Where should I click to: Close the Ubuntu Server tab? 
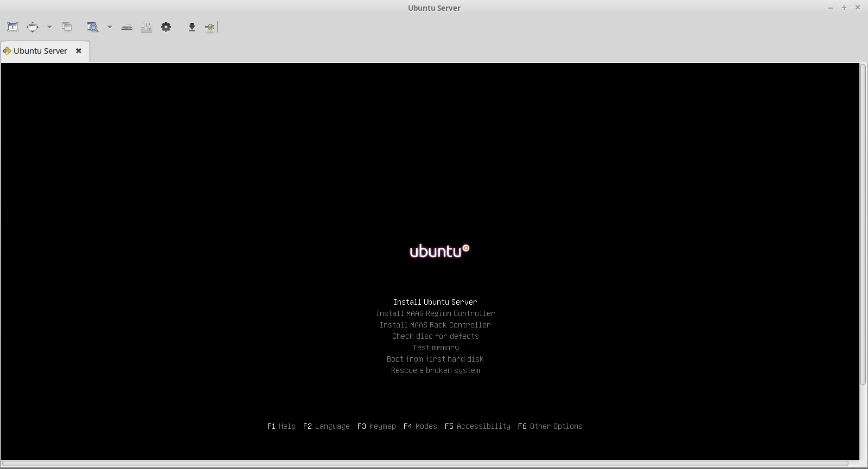(x=79, y=51)
